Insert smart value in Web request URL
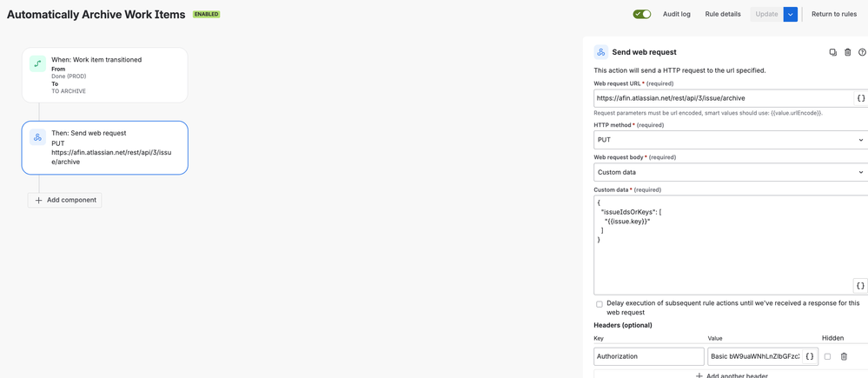Screen dimensions: 868x378 pos(860,98)
